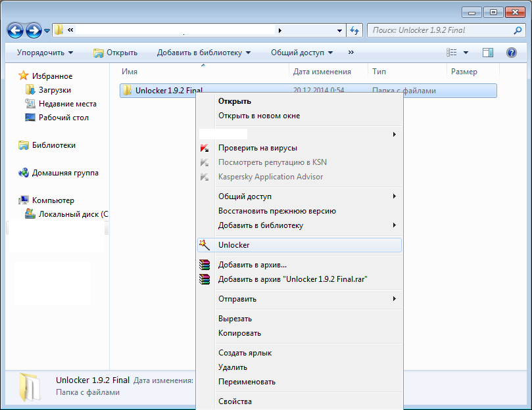Click the Back navigation arrow
The image size is (532, 410).
[15, 30]
